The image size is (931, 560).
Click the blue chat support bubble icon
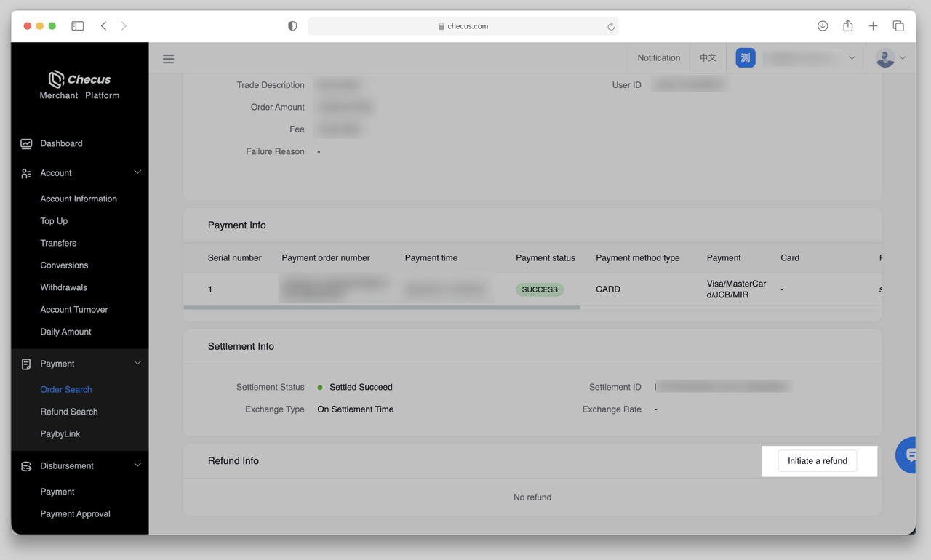909,455
